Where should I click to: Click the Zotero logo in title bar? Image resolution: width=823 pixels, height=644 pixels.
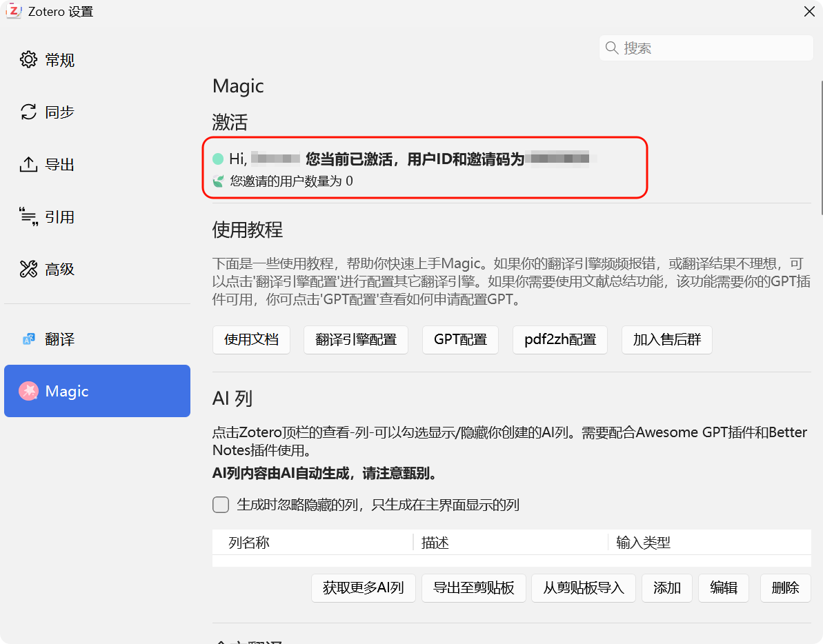click(14, 11)
